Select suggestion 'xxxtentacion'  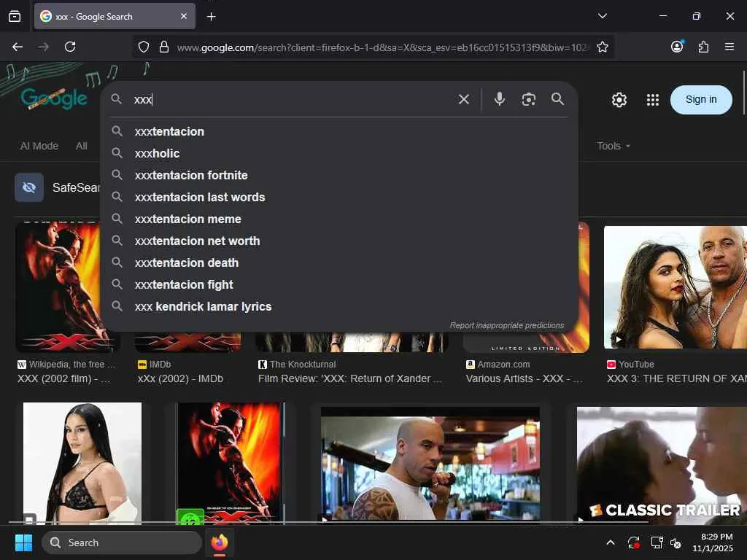coord(339,131)
